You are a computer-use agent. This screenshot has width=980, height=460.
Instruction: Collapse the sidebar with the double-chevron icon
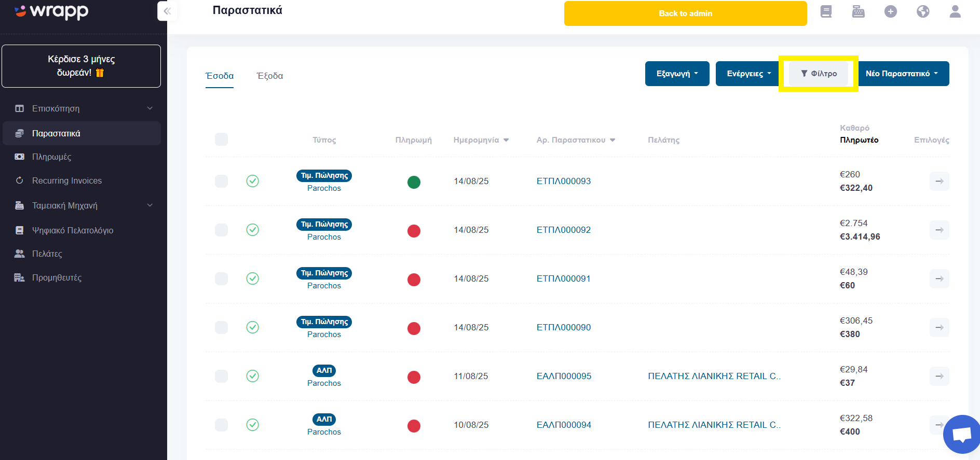click(x=167, y=11)
